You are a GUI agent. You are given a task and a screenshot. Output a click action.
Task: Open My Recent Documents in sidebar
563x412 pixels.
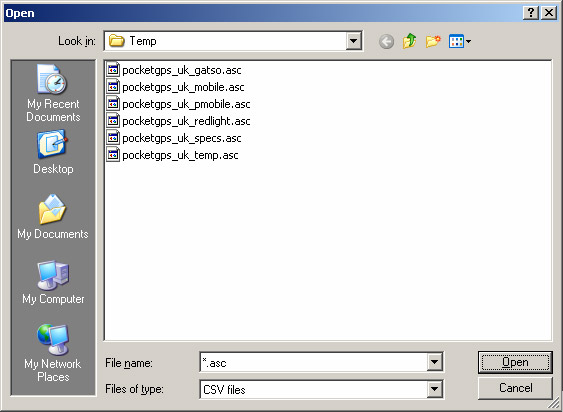tap(53, 93)
